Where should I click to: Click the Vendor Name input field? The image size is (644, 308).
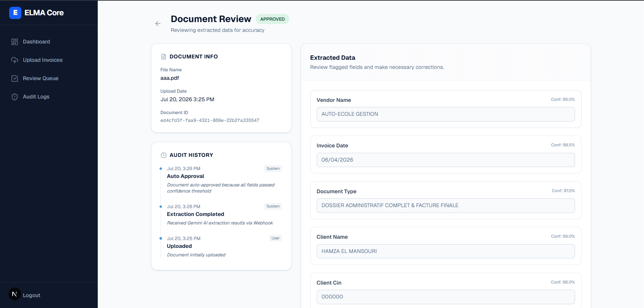(446, 114)
